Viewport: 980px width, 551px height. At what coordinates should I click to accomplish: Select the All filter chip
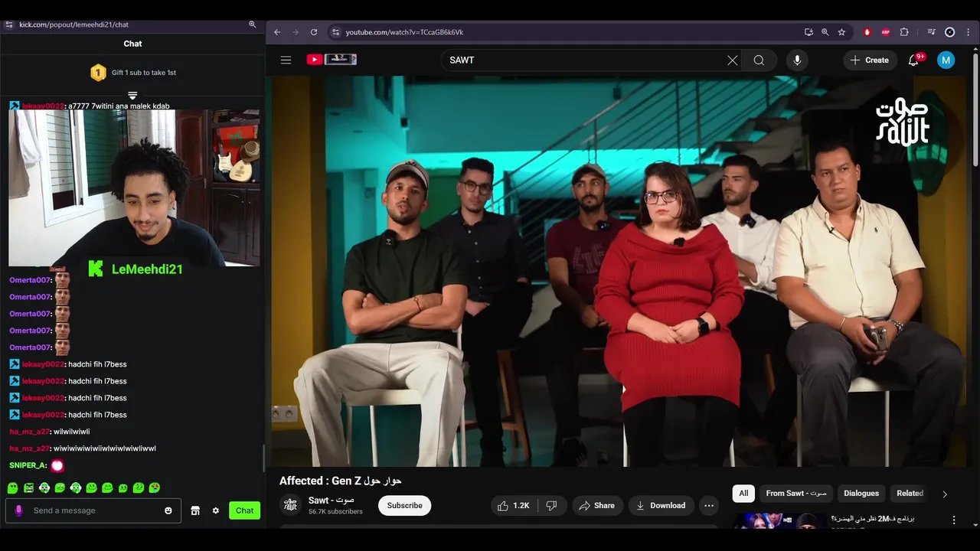pos(743,494)
